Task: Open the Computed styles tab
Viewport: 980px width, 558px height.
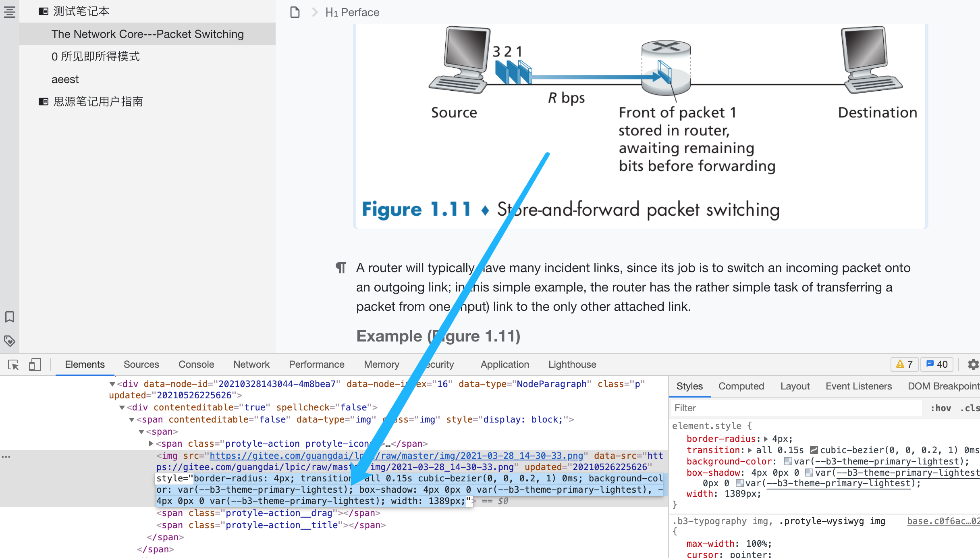Action: pos(741,386)
